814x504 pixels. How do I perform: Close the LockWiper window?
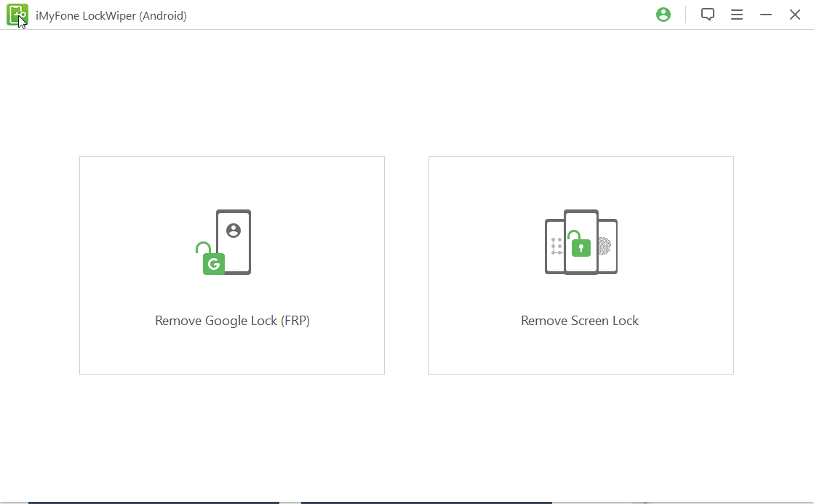point(795,15)
